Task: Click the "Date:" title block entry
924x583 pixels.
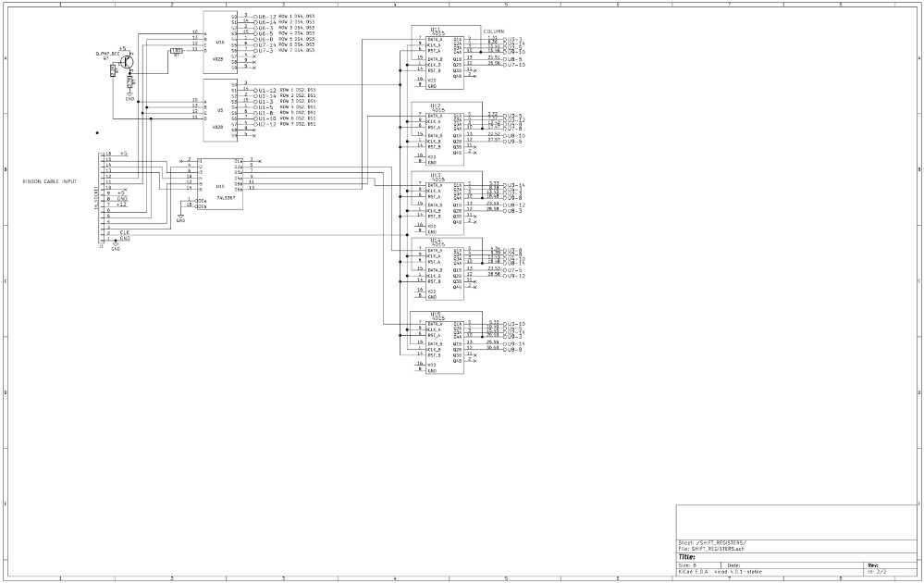Action: pyautogui.click(x=734, y=565)
